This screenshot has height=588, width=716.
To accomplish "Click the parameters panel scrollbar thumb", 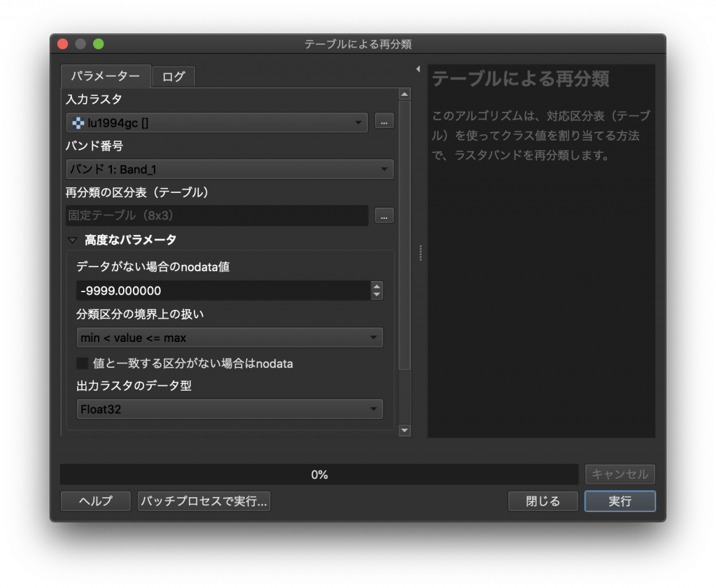I will 405,235.
